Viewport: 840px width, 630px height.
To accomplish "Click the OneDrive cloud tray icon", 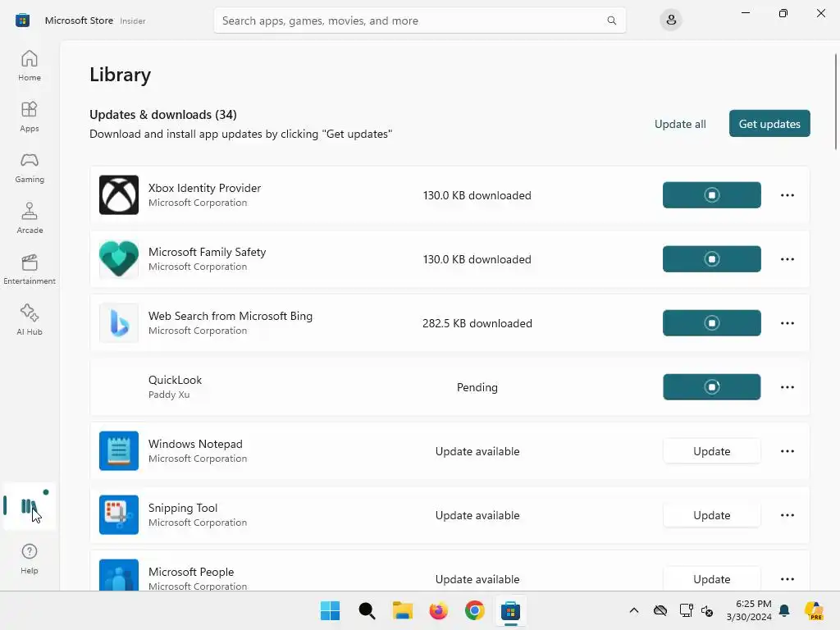I will (x=660, y=610).
